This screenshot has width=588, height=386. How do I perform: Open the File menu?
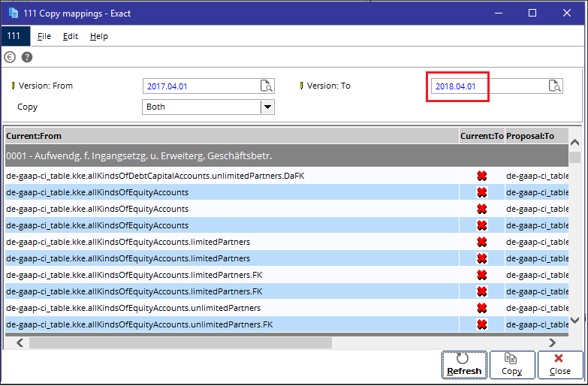click(x=44, y=36)
